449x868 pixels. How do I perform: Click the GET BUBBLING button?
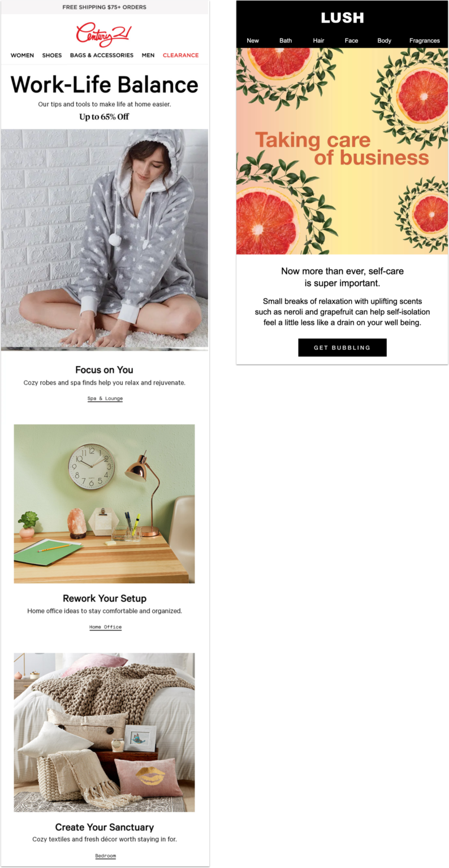[342, 348]
